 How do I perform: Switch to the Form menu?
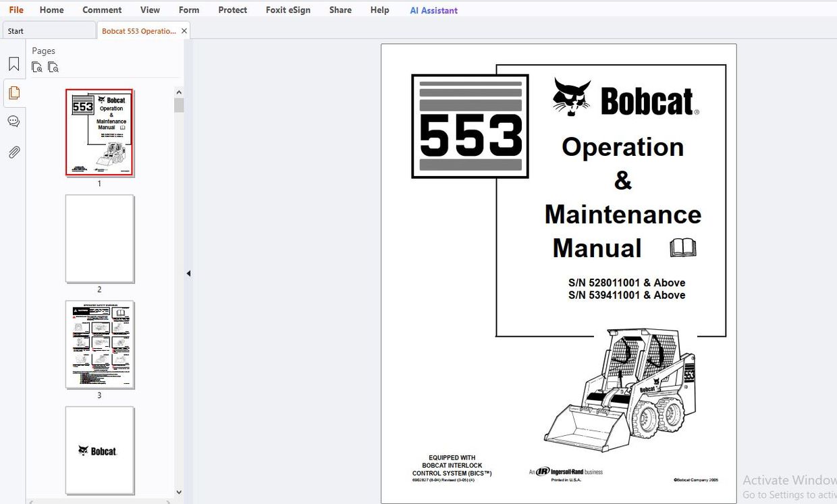188,9
